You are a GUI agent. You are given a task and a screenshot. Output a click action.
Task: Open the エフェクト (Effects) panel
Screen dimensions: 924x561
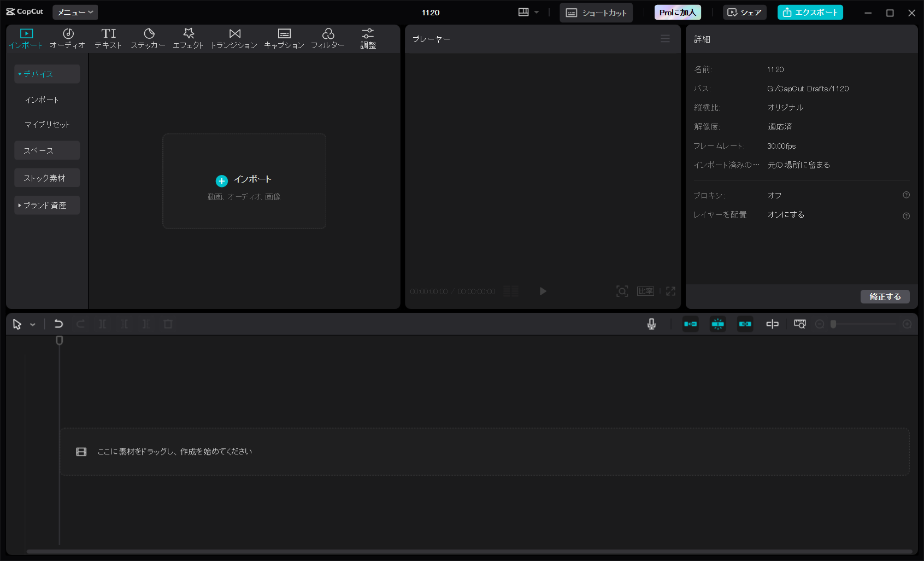(x=188, y=38)
